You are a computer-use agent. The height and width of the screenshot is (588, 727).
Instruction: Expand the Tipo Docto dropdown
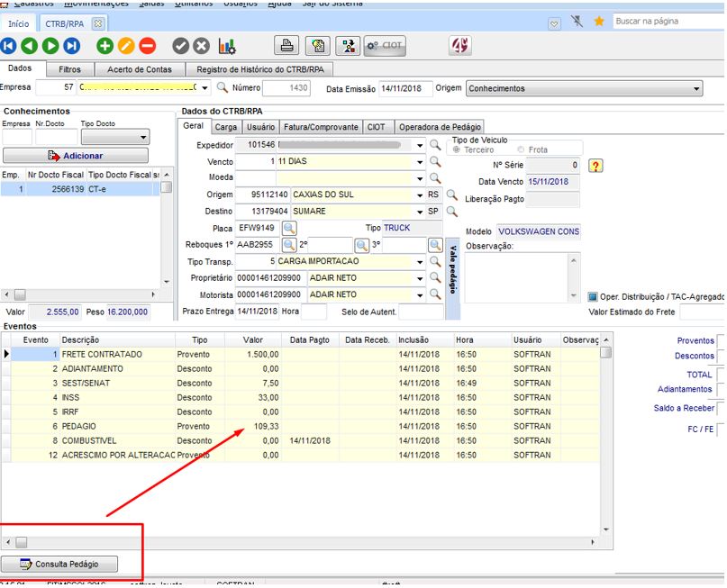[143, 137]
